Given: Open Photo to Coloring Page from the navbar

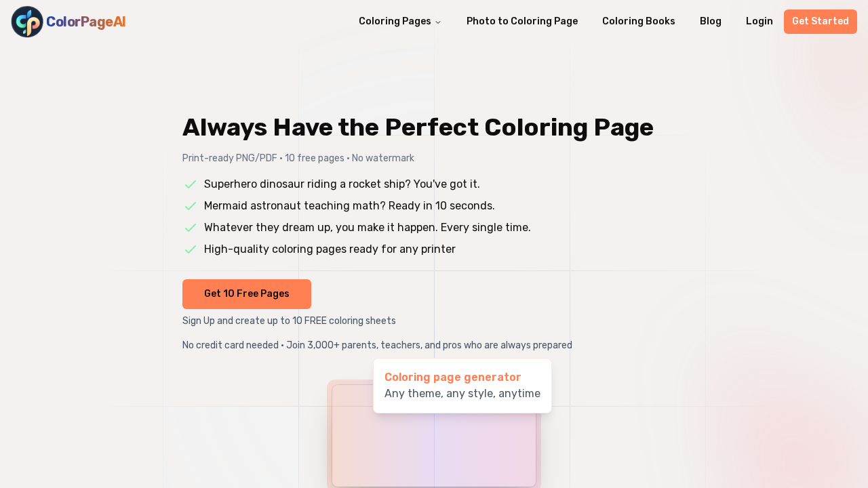Looking at the screenshot, I should tap(521, 21).
